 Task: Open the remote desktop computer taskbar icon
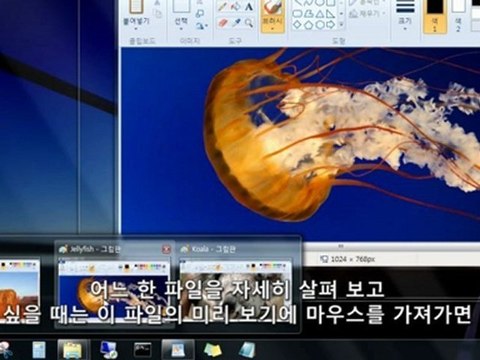108,350
